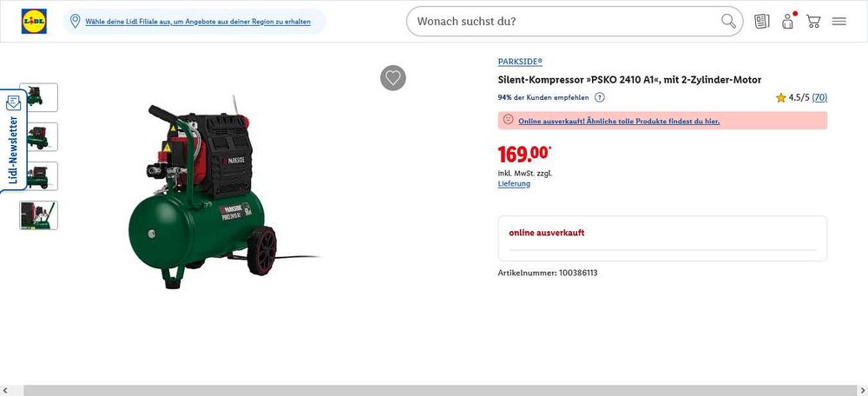Click the question mark info icon
The image size is (868, 396).
pyautogui.click(x=600, y=97)
